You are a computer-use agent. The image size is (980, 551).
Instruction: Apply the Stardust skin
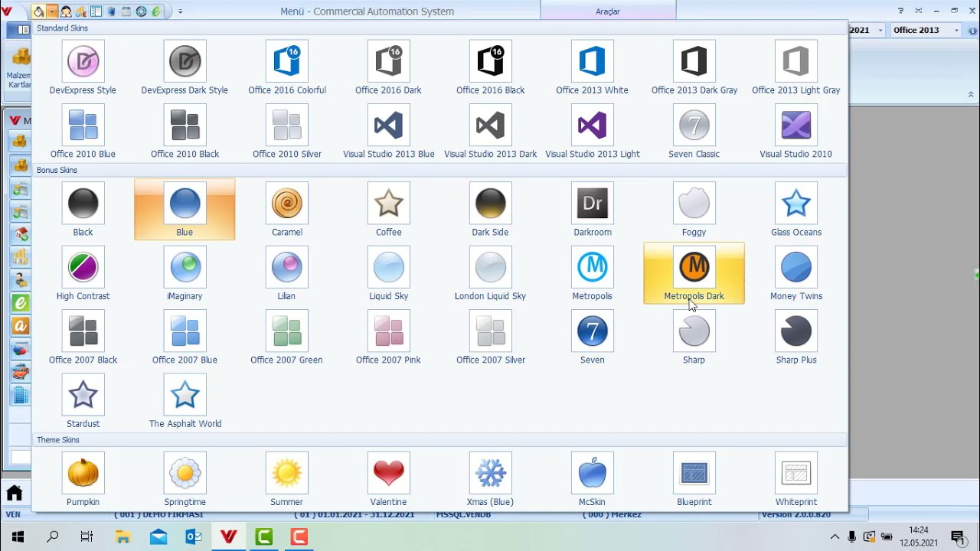point(83,400)
